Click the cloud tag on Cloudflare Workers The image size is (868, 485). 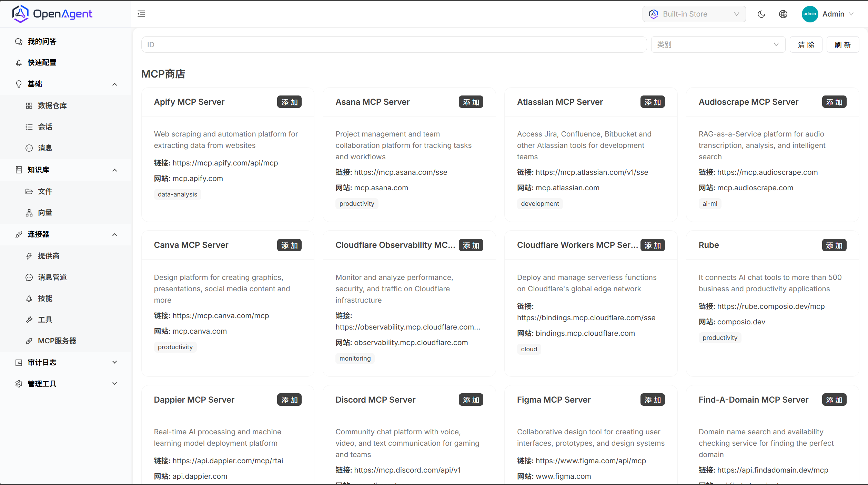[529, 349]
